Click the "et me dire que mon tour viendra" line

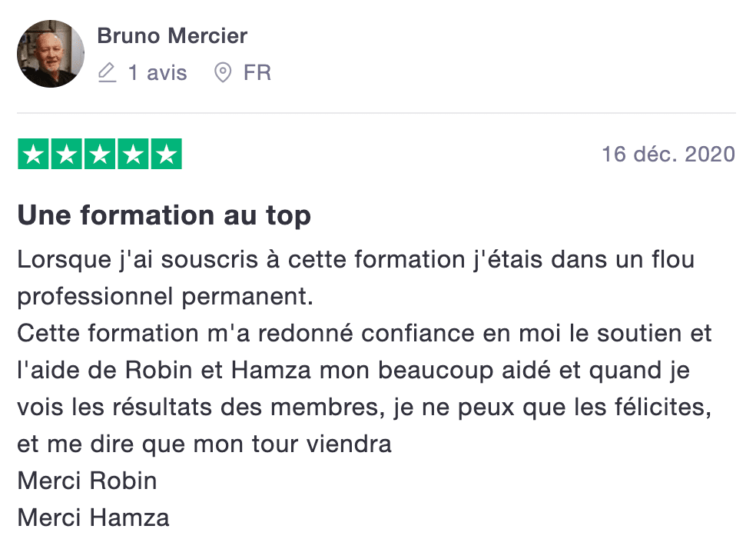coord(204,444)
